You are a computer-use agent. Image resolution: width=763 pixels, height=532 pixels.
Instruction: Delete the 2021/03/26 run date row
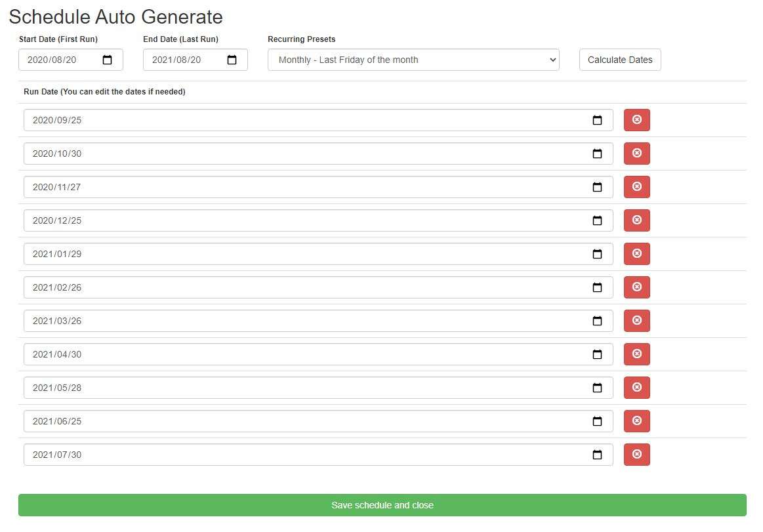pos(636,321)
